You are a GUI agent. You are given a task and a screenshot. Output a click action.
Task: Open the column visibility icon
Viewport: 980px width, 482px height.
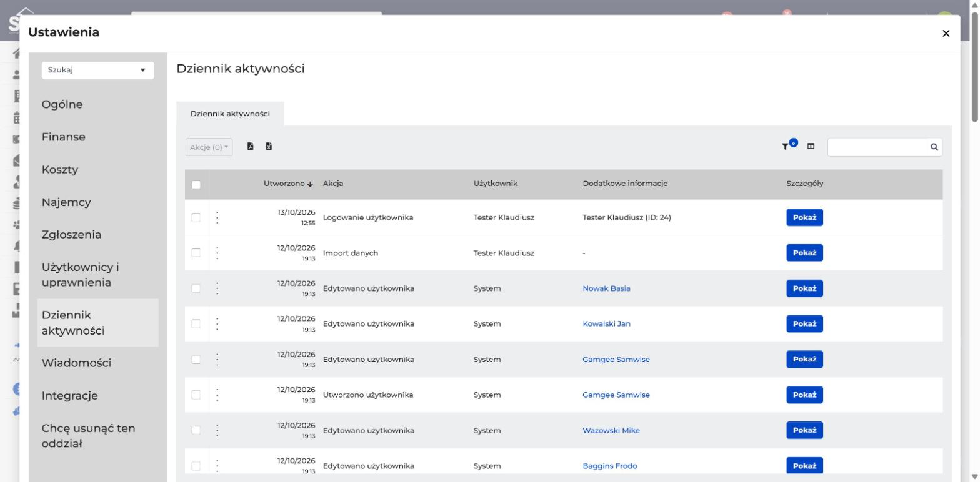(811, 147)
